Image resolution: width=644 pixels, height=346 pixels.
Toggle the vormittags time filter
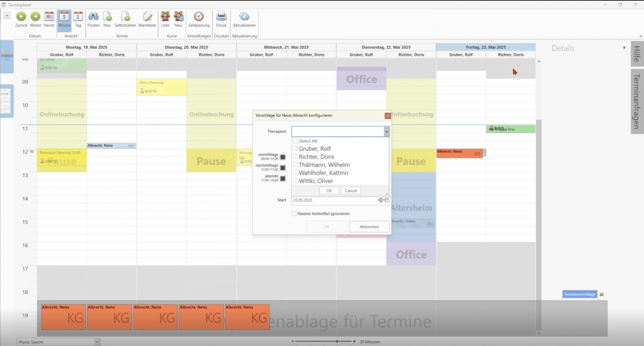(x=283, y=157)
